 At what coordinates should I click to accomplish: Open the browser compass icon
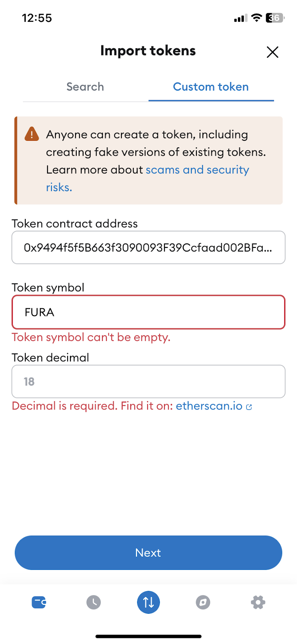(x=203, y=603)
